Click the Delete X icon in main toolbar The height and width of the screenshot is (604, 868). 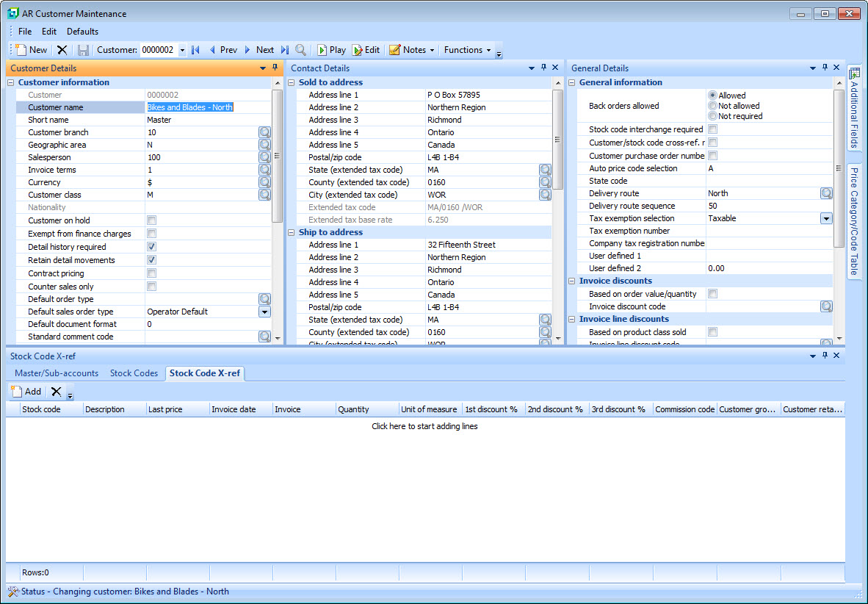point(62,50)
